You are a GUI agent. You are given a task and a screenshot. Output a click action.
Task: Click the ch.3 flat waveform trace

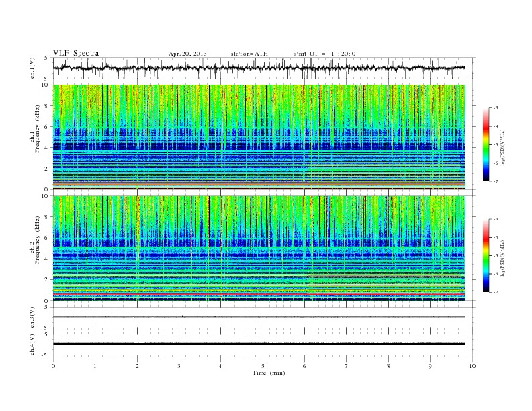tap(259, 317)
